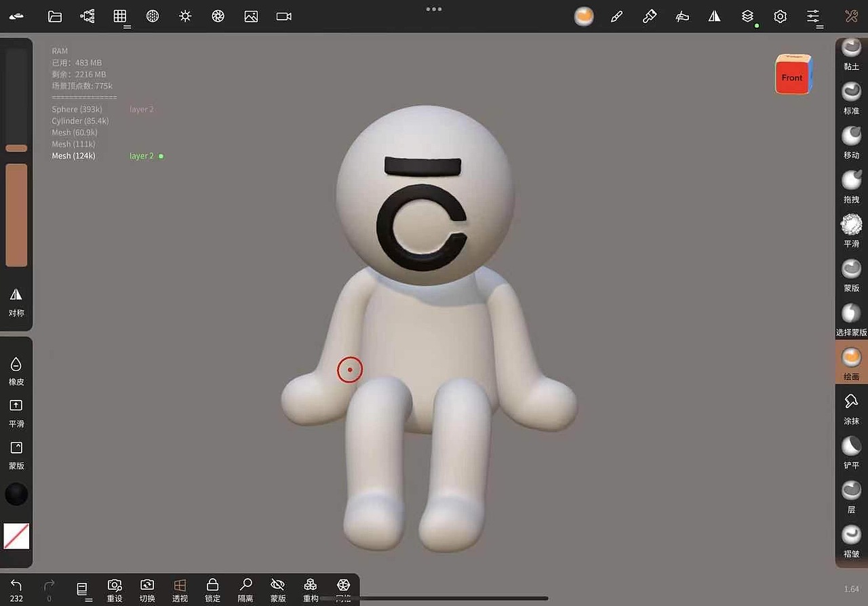The width and height of the screenshot is (868, 606).
Task: Open the layers stack menu
Action: pyautogui.click(x=747, y=16)
